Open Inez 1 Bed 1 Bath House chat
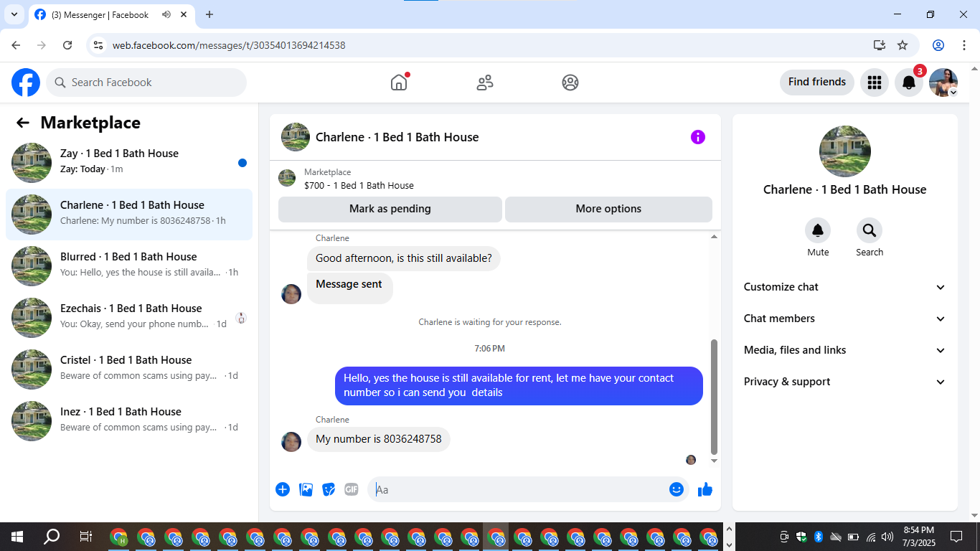 129,421
